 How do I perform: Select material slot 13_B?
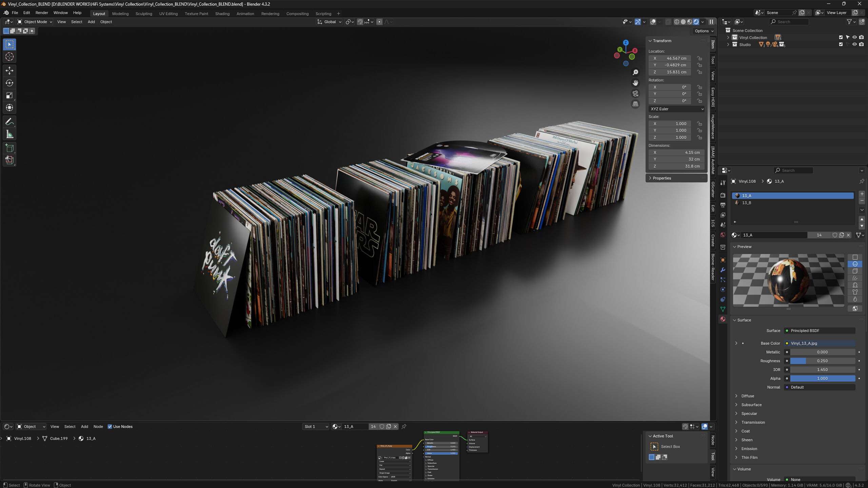click(x=793, y=203)
